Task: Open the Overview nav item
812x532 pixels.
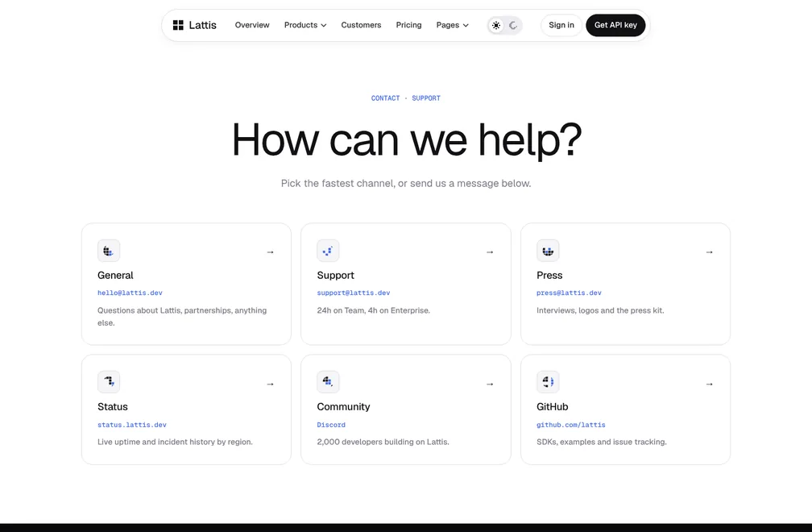Action: tap(252, 25)
